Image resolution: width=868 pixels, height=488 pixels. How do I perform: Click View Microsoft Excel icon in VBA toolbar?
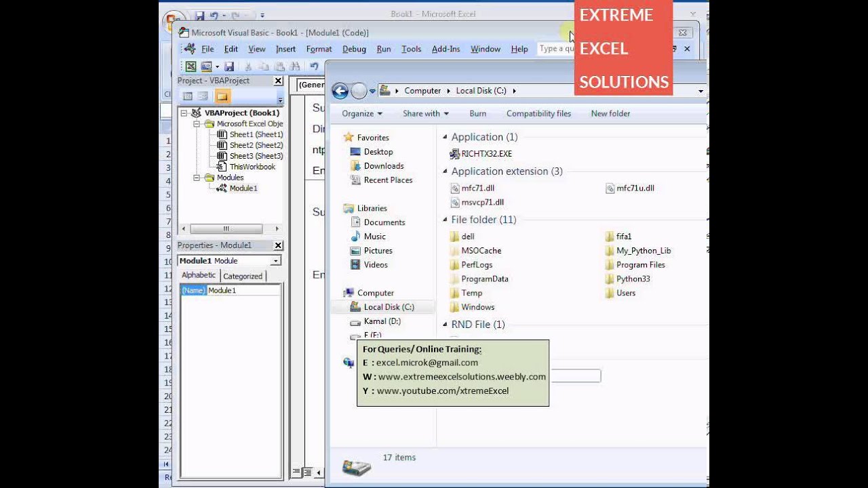(x=191, y=66)
